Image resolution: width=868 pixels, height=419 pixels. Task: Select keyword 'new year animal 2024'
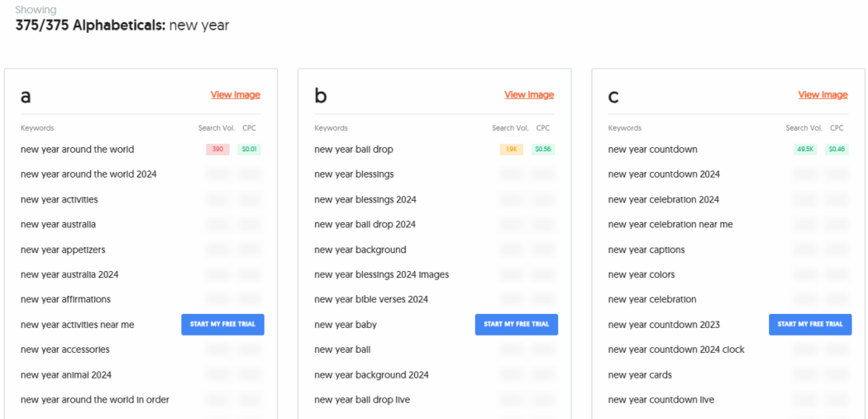pyautogui.click(x=66, y=374)
